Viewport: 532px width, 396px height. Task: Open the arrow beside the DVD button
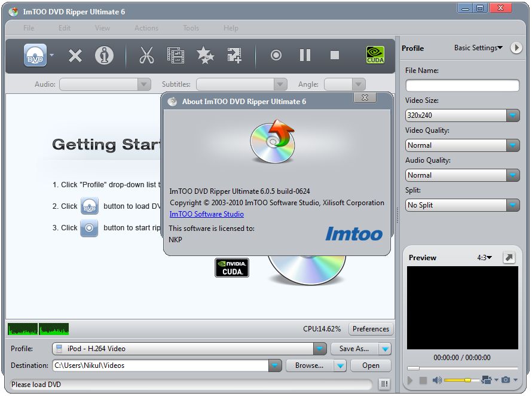pos(51,54)
